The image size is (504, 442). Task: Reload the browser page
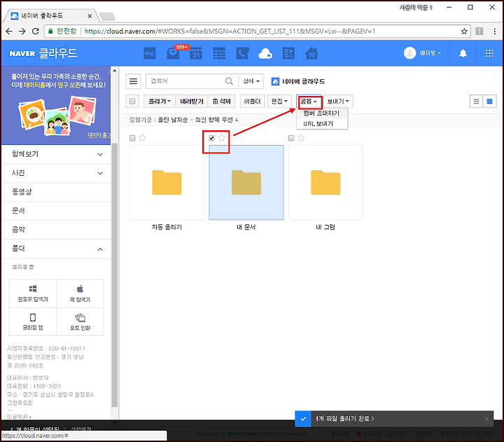36,32
